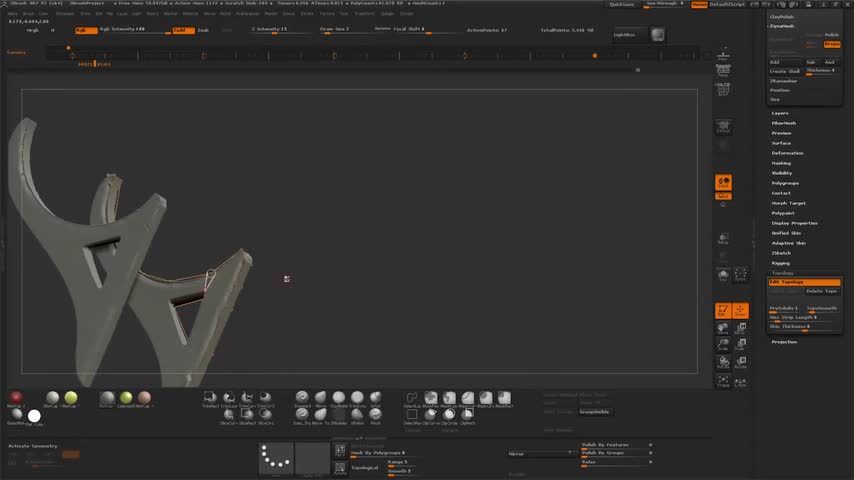
Task: Click the QuickSave button
Action: (x=621, y=4)
